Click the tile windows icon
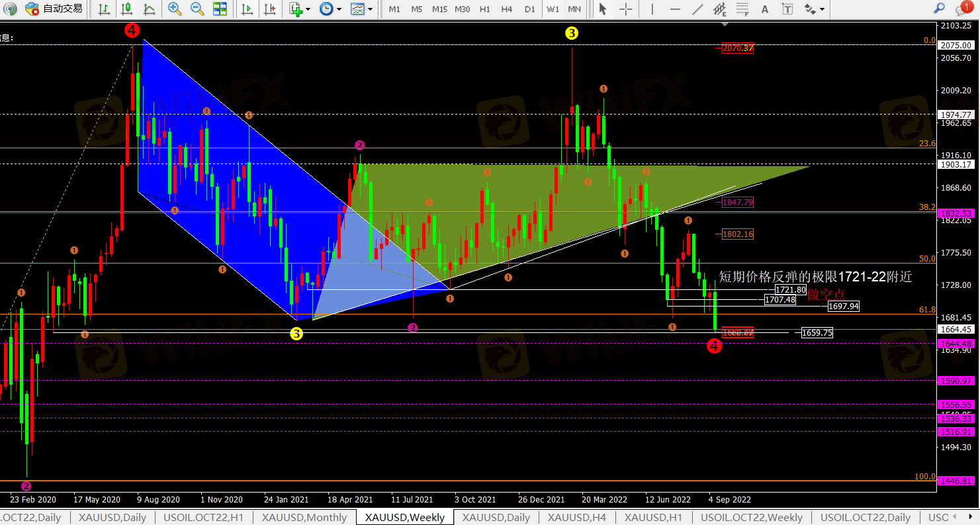The width and height of the screenshot is (980, 525). pos(220,9)
